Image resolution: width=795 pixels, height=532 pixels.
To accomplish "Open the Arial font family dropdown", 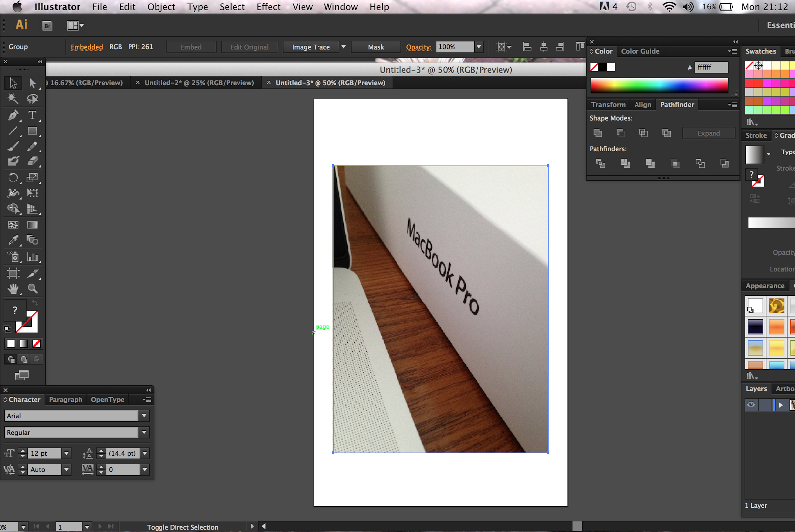I will coord(144,416).
